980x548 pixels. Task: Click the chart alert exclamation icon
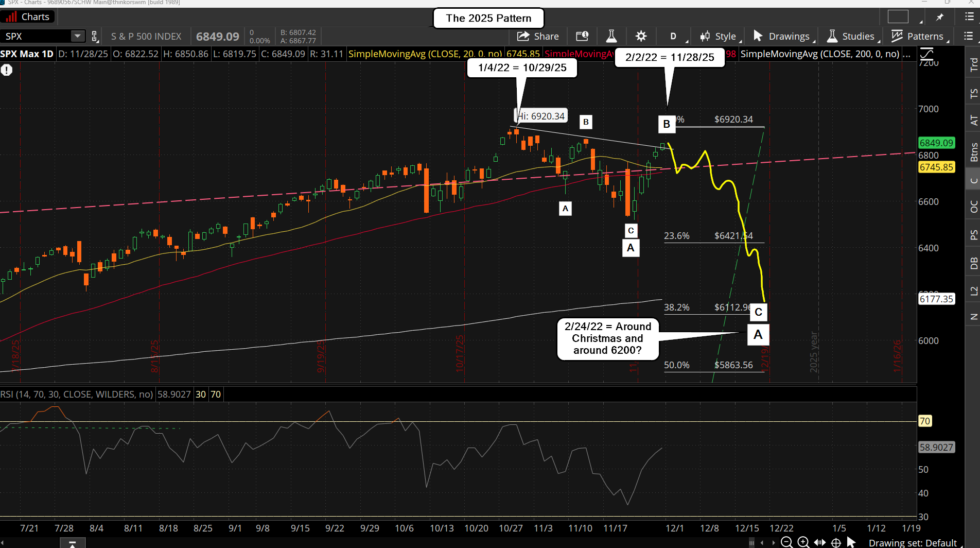click(7, 70)
